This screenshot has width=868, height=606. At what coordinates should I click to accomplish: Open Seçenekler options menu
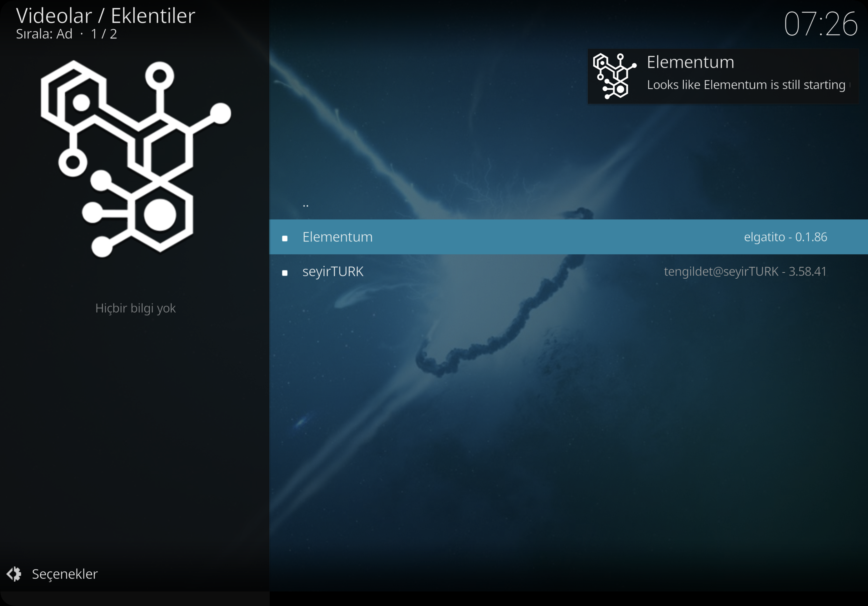tap(52, 574)
